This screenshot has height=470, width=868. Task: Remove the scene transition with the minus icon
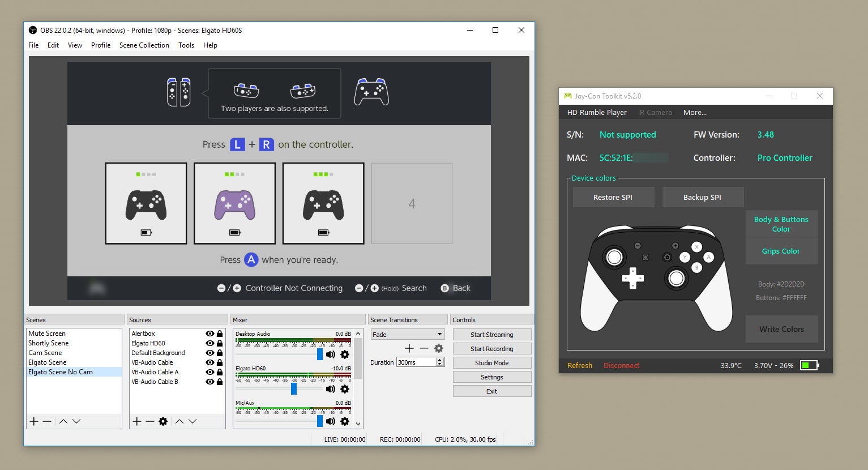click(x=424, y=348)
